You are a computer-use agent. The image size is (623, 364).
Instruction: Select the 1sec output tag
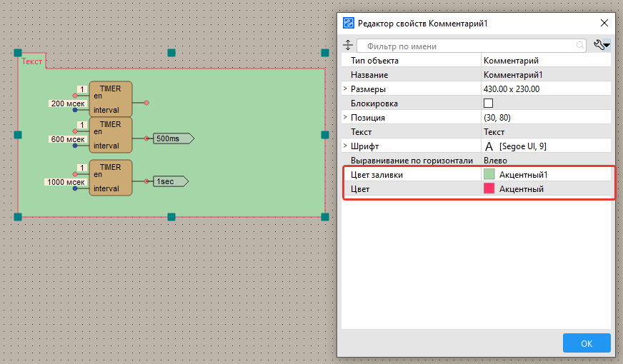pyautogui.click(x=169, y=182)
